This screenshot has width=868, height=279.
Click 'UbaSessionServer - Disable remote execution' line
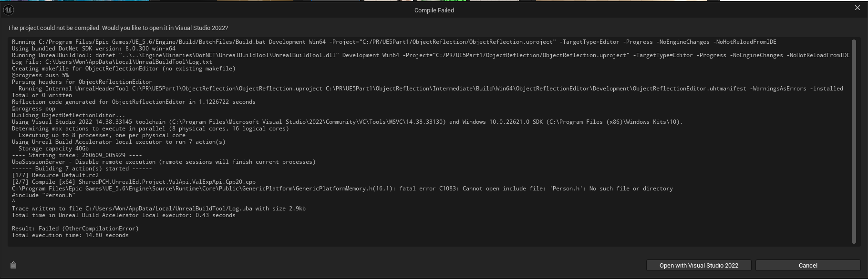164,162
